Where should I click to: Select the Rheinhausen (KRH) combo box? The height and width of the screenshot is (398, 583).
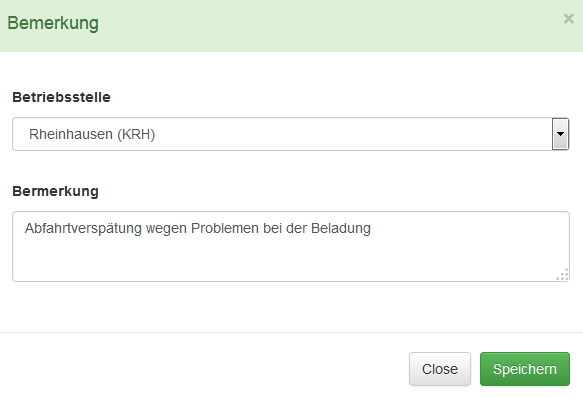click(x=291, y=134)
